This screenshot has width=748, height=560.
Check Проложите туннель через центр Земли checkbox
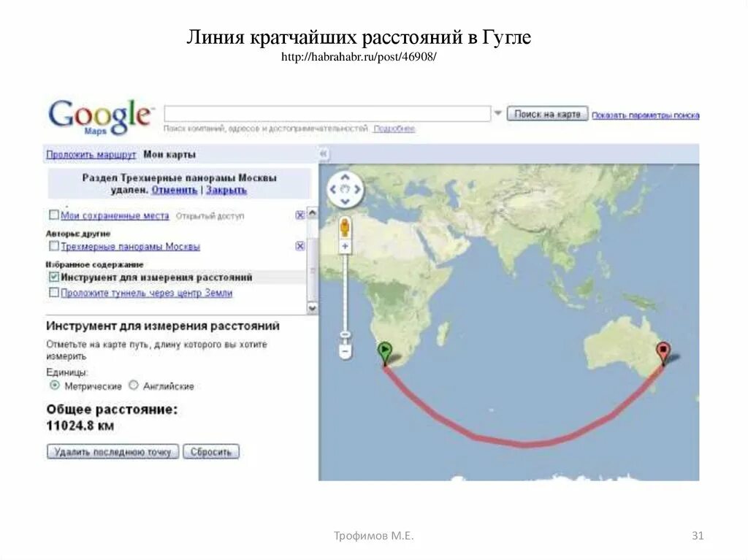click(x=53, y=292)
